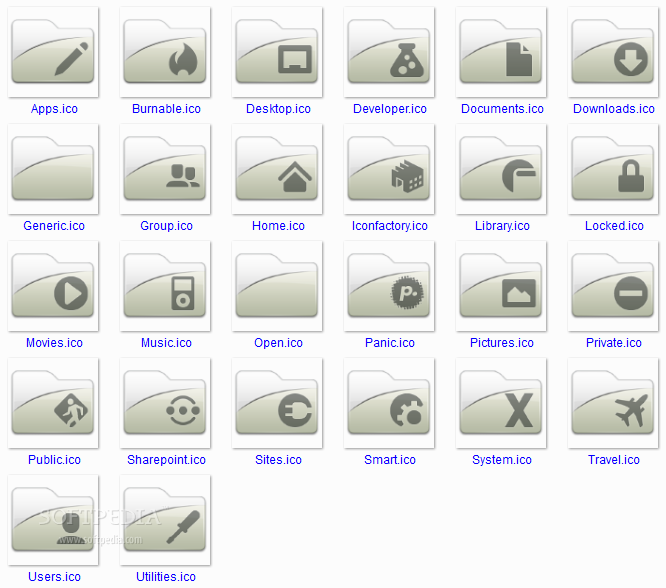Screen dimensions: 666x588
Task: Click the Generic.ico file name
Action: [54, 226]
